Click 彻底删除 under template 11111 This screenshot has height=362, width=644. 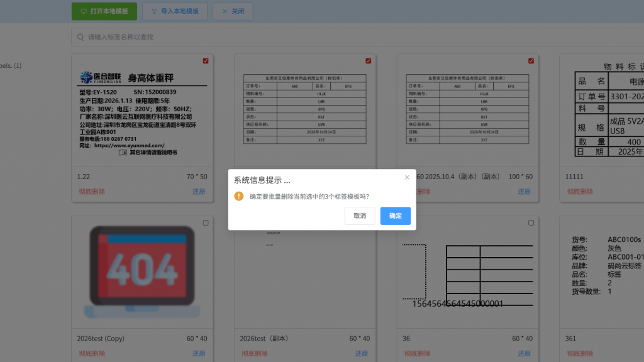coord(579,192)
